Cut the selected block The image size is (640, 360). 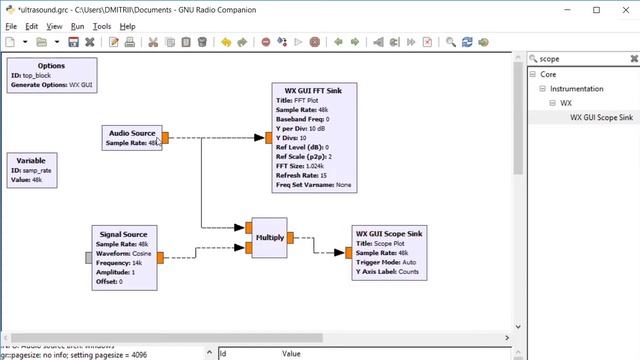(x=153, y=42)
